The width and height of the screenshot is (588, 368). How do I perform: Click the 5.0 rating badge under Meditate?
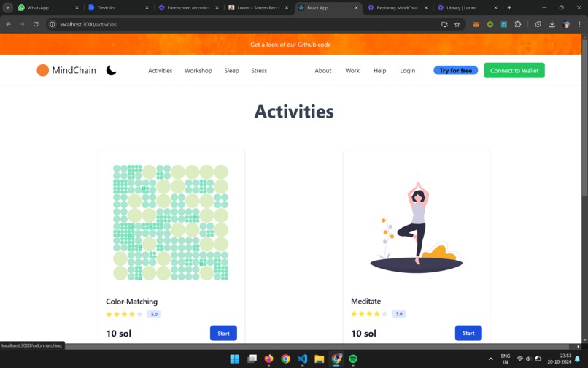click(x=399, y=313)
